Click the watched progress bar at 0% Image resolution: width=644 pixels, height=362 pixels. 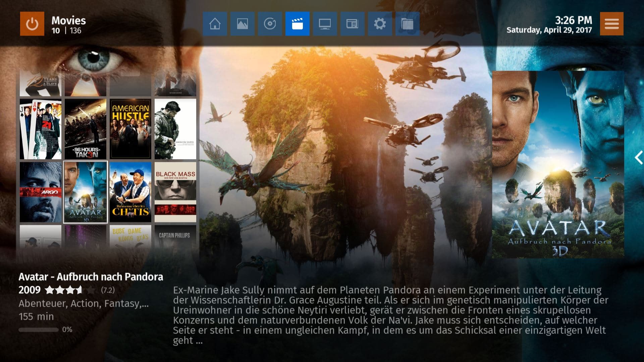pyautogui.click(x=39, y=330)
